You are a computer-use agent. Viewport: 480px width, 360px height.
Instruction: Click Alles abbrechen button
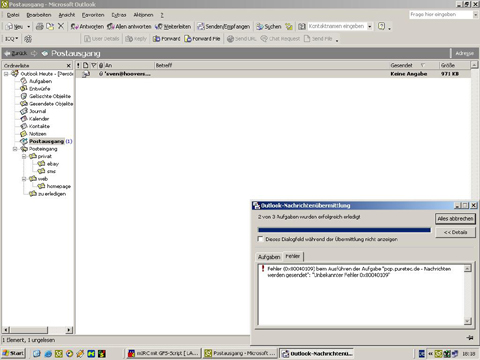(455, 219)
